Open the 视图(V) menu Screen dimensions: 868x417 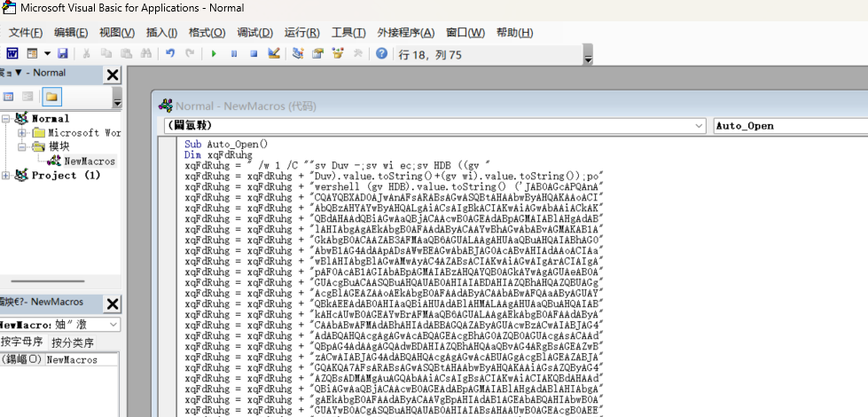117,33
